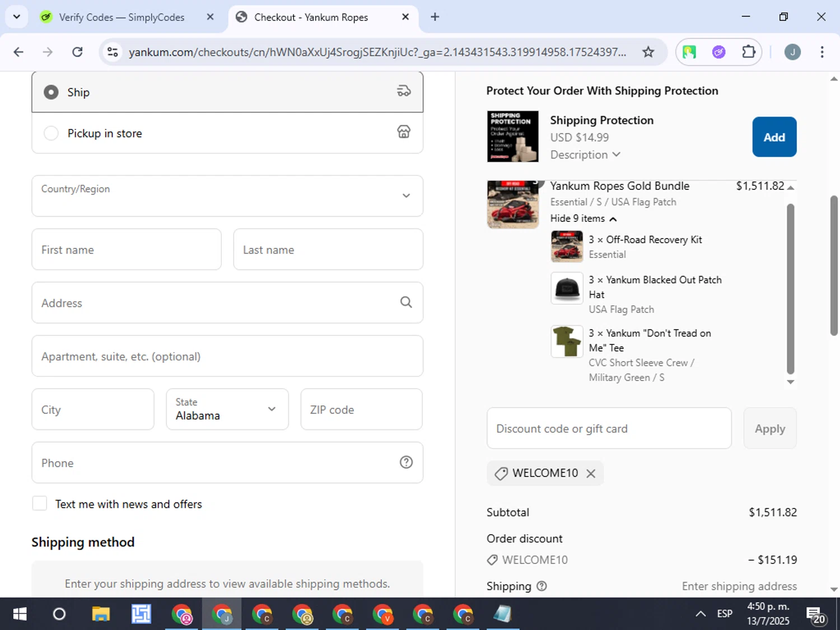
Task: Open the Chrome tab search dropdown
Action: click(17, 17)
